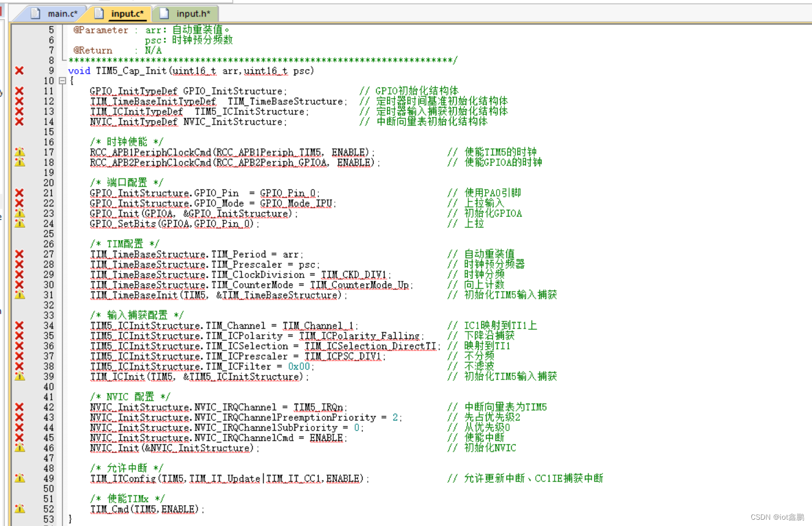The width and height of the screenshot is (812, 526).
Task: Click the error marker on line 42
Action: click(19, 407)
